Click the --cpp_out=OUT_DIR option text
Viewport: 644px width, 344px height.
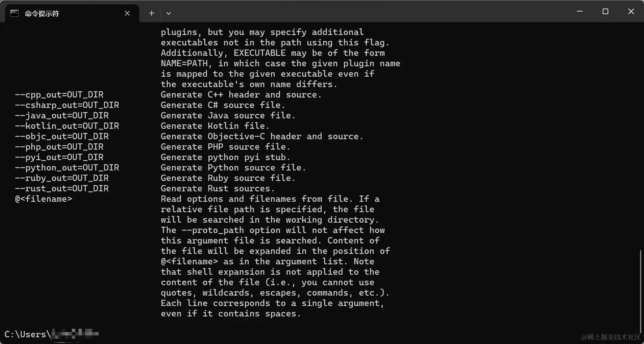click(59, 95)
